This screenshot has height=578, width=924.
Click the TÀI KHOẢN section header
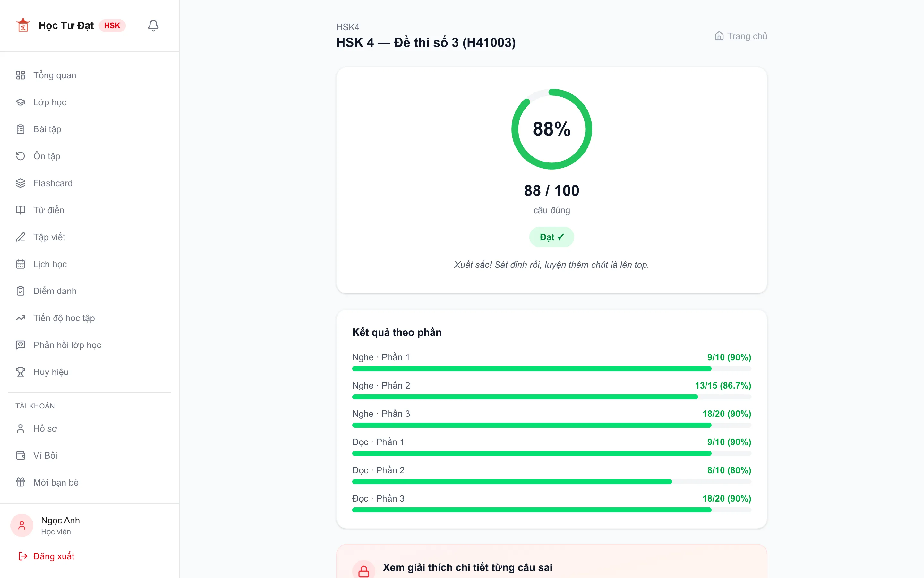click(x=35, y=406)
